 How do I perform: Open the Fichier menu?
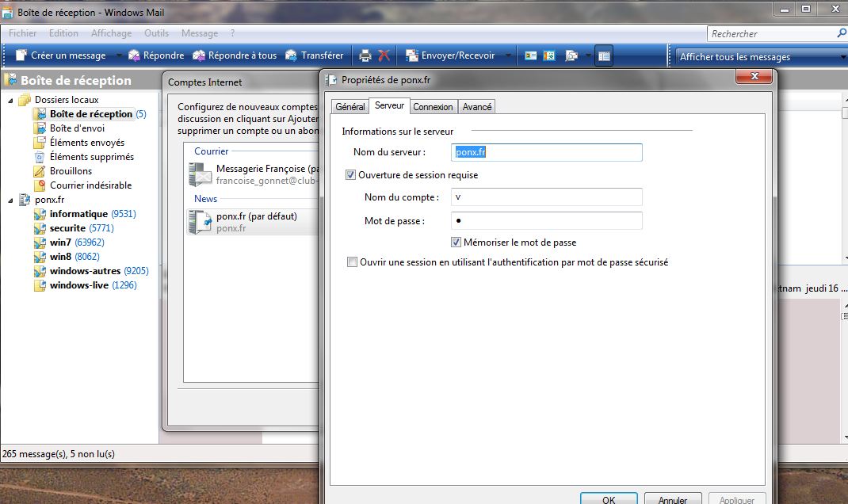23,33
